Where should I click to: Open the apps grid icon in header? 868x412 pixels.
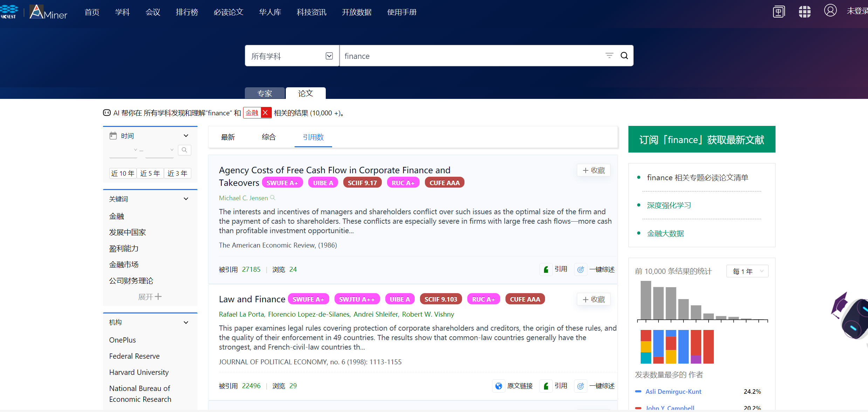(x=804, y=12)
